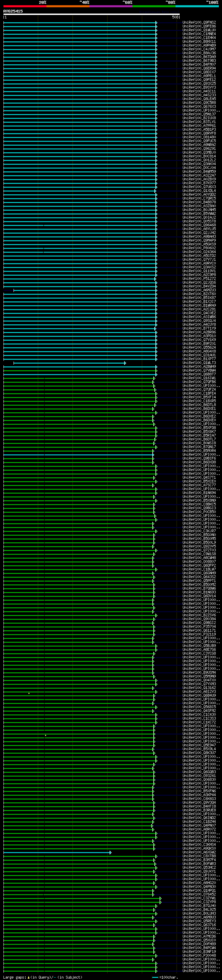The image size is (222, 980).
Task: Select hit label UniRef100_B4WM59
Action: (199, 171)
